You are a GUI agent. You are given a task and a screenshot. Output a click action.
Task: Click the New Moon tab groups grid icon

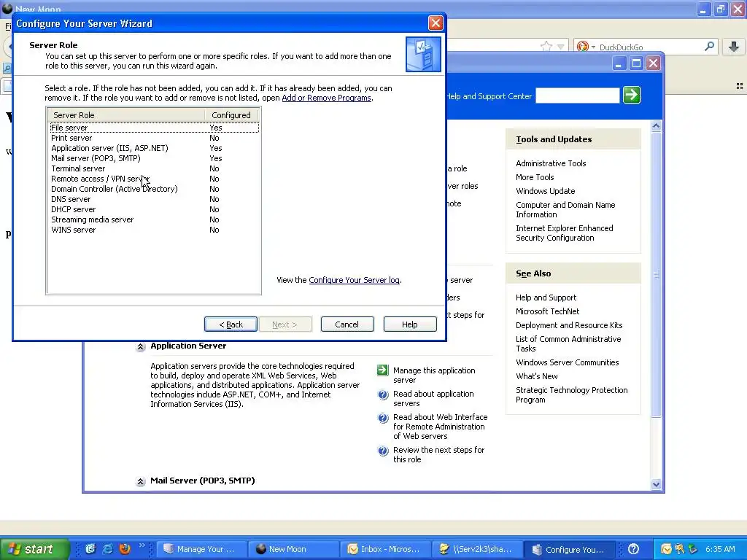coord(740,86)
